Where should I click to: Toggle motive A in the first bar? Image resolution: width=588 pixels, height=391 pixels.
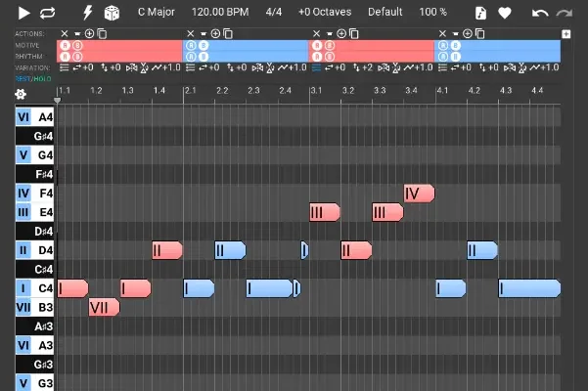click(x=65, y=45)
